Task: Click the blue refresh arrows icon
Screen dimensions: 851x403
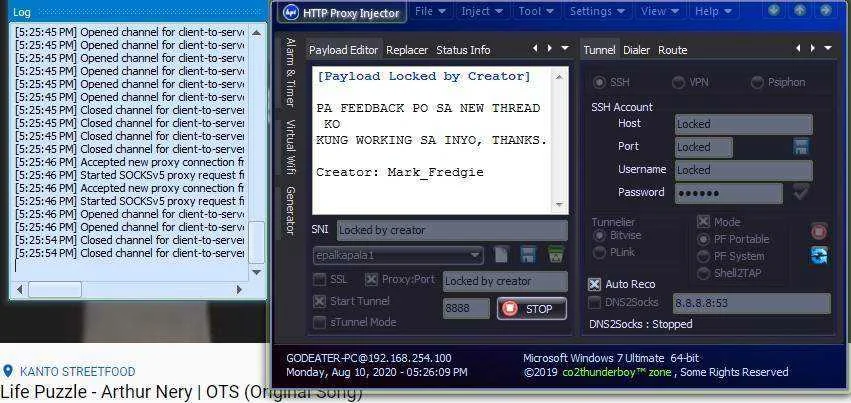Action: click(x=819, y=255)
